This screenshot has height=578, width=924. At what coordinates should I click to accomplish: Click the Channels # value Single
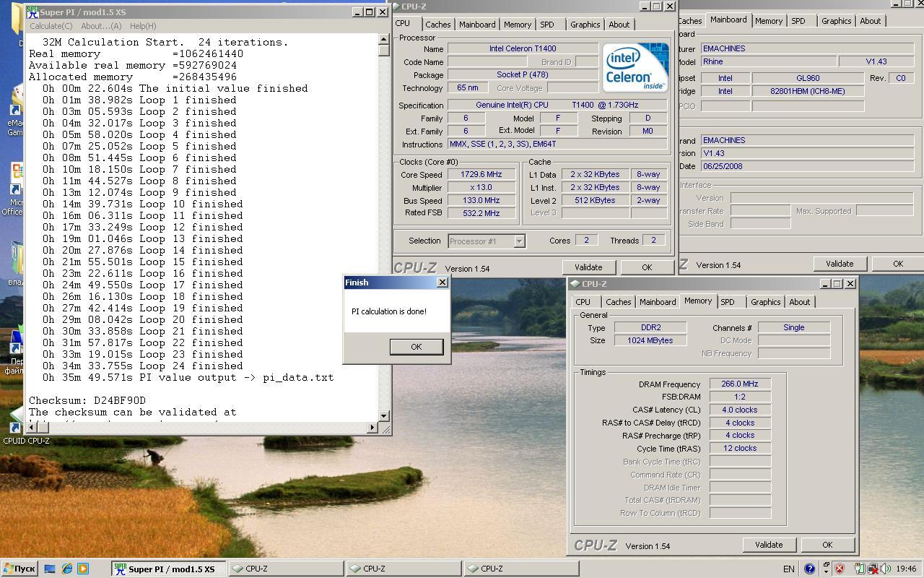[x=793, y=327]
